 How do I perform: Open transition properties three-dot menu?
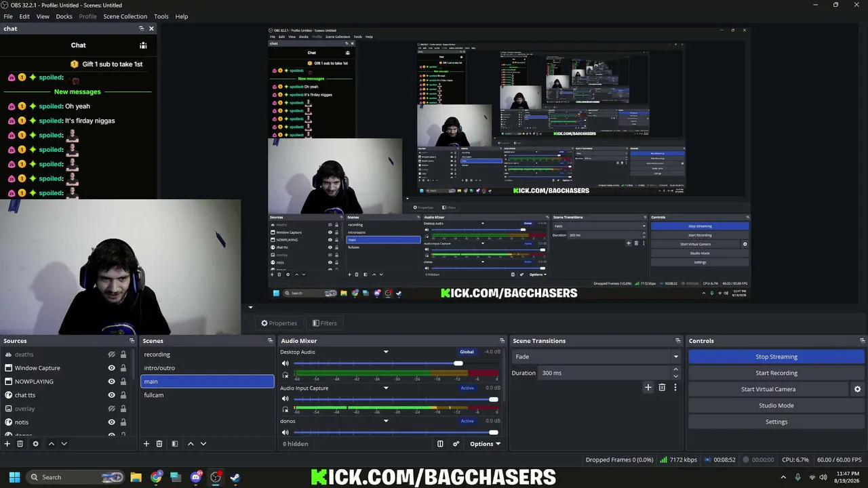point(675,388)
